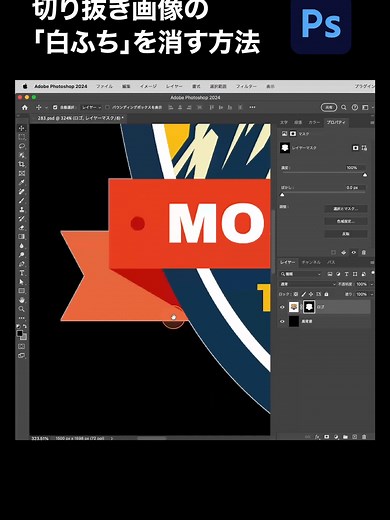Image resolution: width=390 pixels, height=520 pixels.
Task: Hide the black background layer
Action: 282,321
